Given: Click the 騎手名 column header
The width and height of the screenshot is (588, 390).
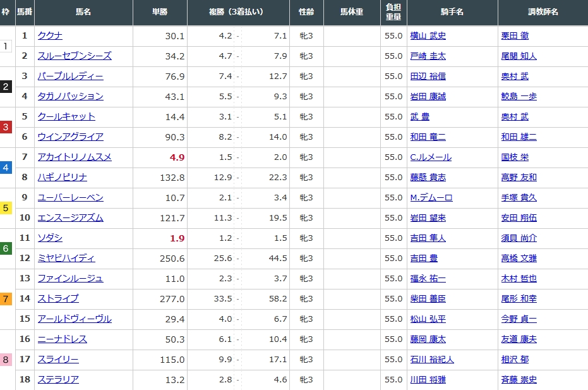Looking at the screenshot, I should (452, 13).
